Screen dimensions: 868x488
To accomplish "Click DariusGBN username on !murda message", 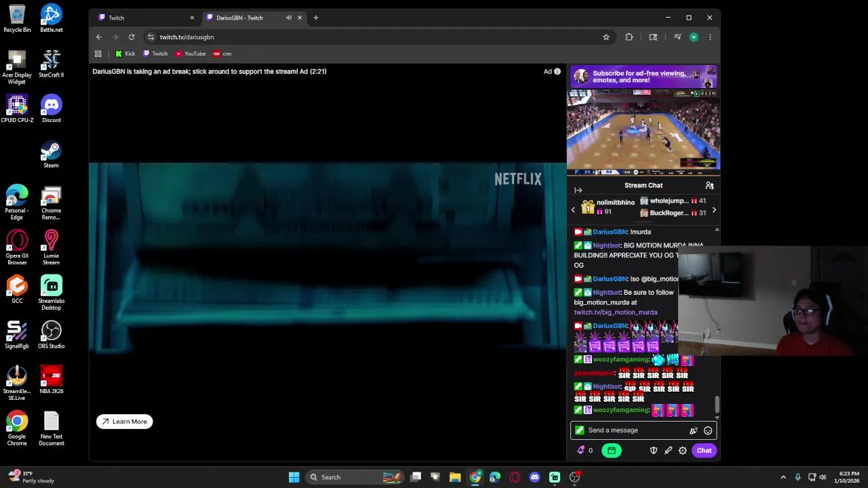I will coord(610,232).
